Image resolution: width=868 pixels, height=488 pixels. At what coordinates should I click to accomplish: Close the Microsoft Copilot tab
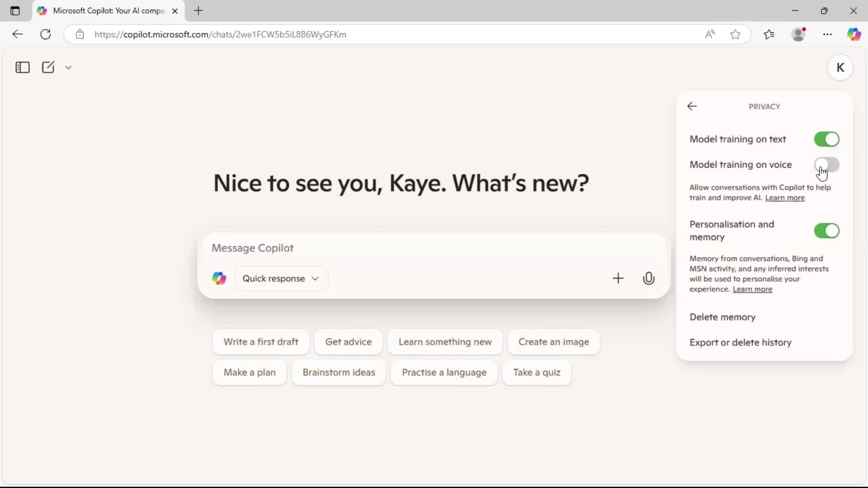(x=175, y=11)
